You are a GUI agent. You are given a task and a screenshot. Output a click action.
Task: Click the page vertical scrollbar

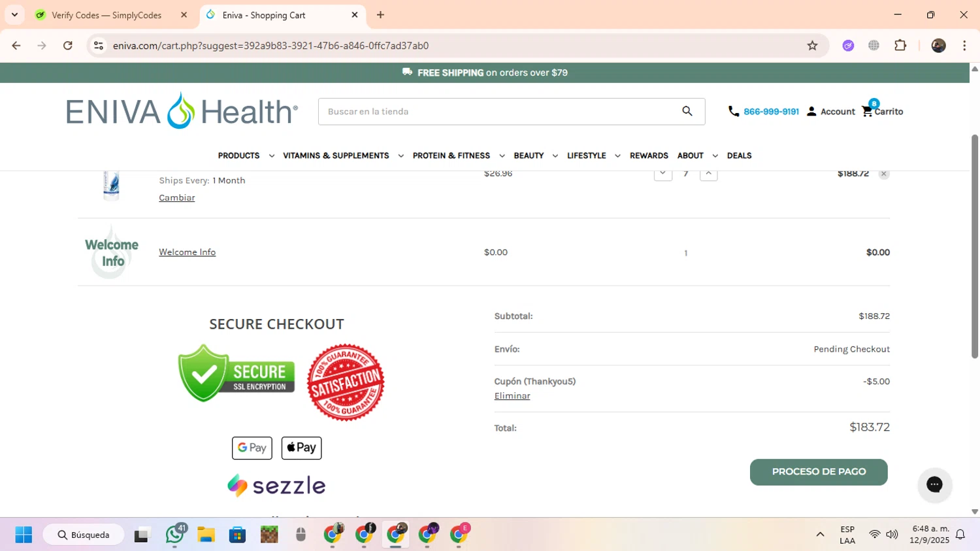click(x=975, y=246)
